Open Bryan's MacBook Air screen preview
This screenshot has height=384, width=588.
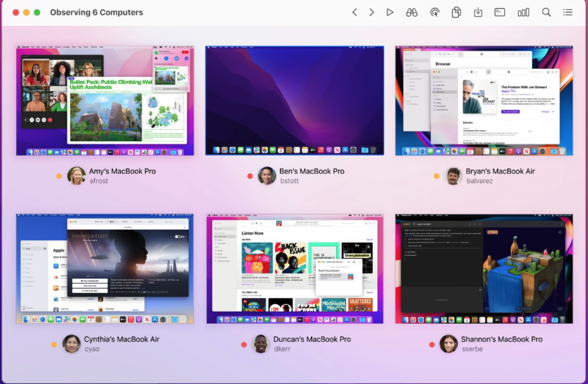pos(483,100)
